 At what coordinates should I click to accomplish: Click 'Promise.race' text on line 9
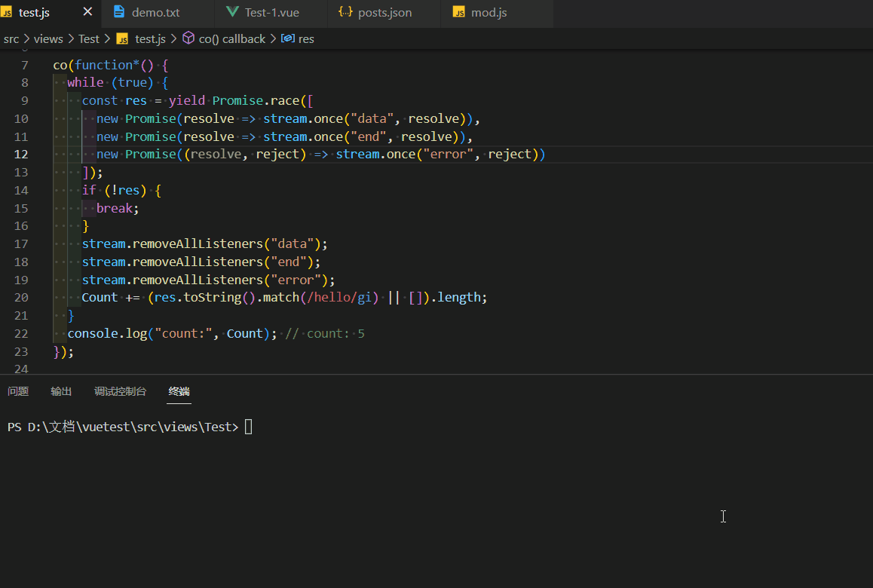point(256,101)
